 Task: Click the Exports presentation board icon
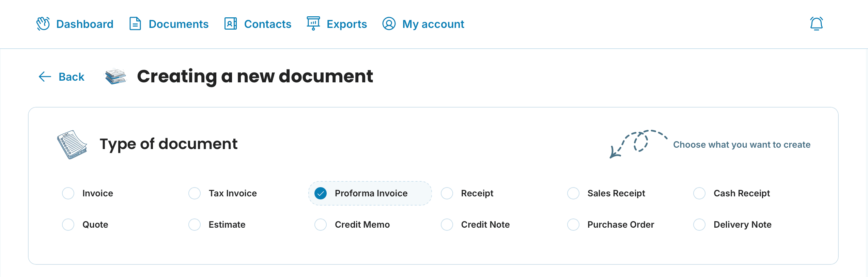pos(313,23)
